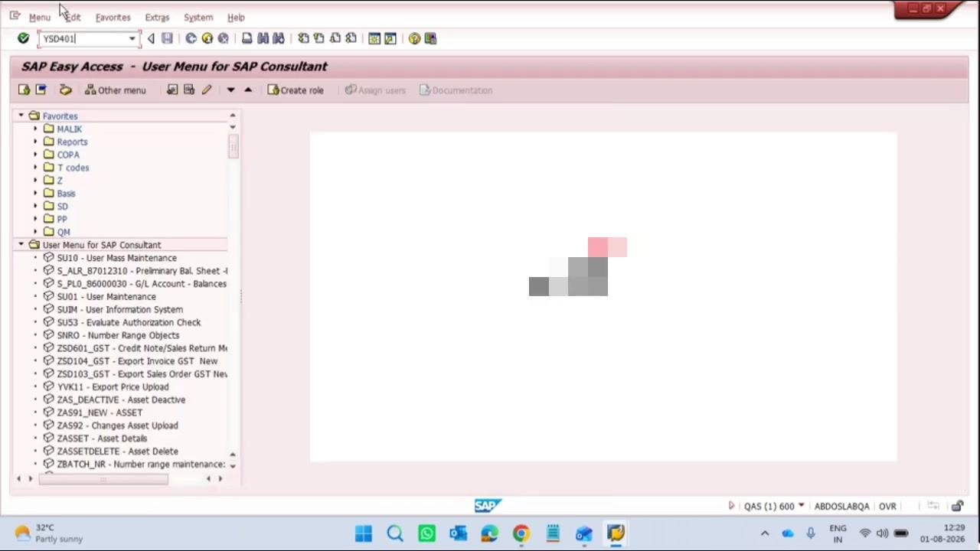Click the tree's vertical scrollbar thumb

coord(233,145)
